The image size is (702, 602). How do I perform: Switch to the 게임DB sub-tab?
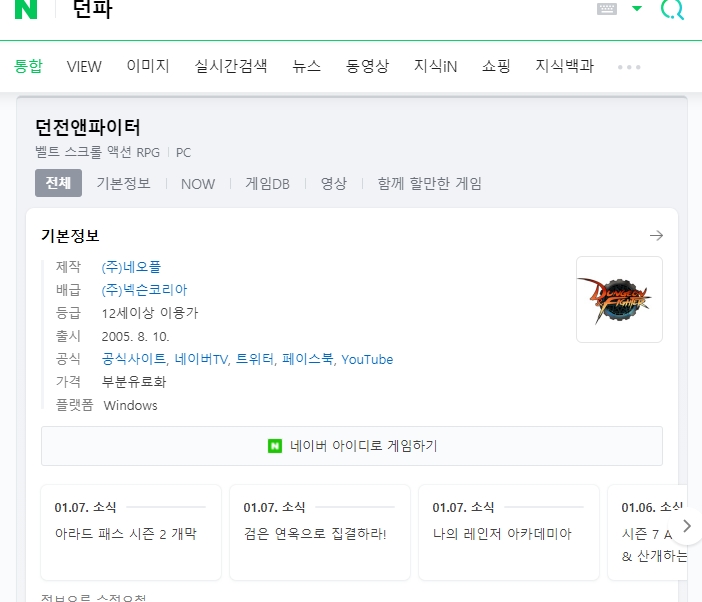(267, 184)
